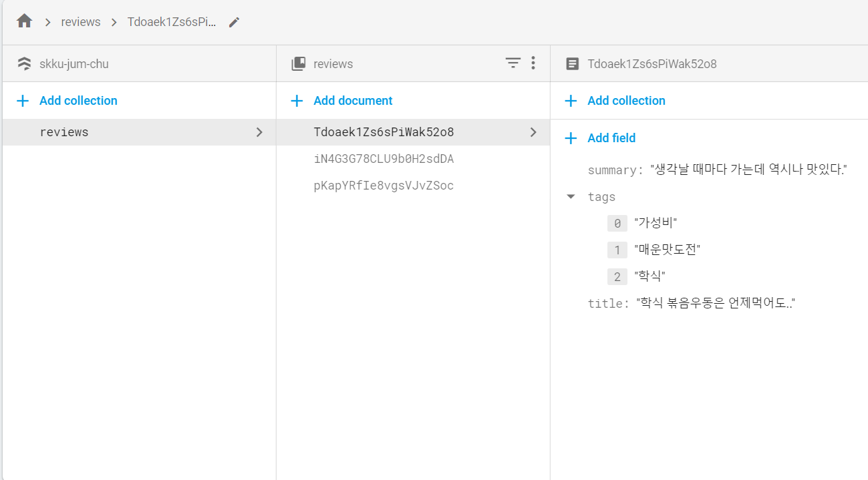The image size is (868, 480).
Task: Expand the reviews collection chevron in left panel
Action: click(260, 132)
